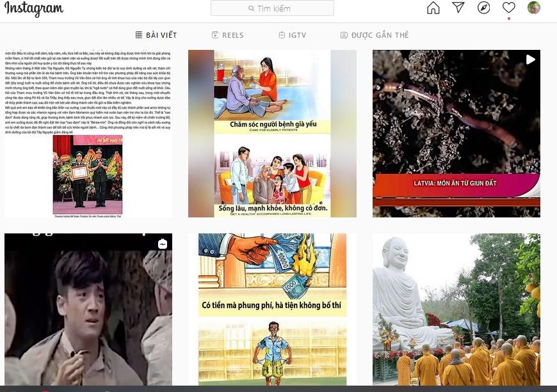The height and width of the screenshot is (392, 557).
Task: Open the profile avatar menu
Action: coord(533,8)
